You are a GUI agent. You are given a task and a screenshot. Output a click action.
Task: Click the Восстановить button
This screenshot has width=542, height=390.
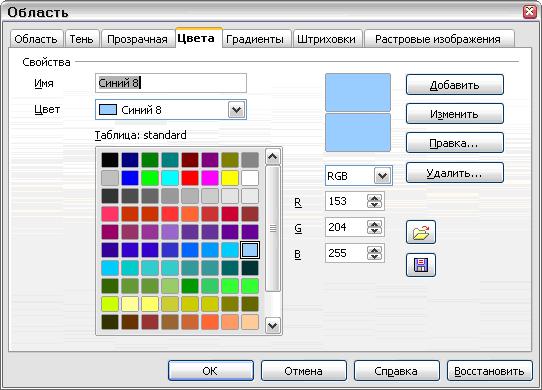(x=489, y=371)
